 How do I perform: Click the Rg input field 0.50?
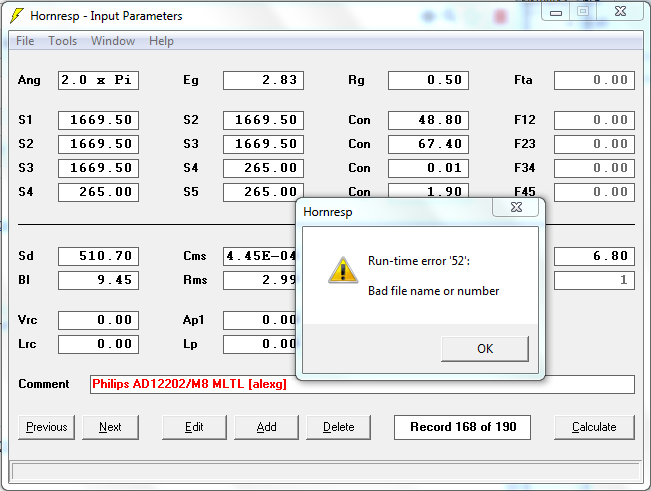[428, 80]
